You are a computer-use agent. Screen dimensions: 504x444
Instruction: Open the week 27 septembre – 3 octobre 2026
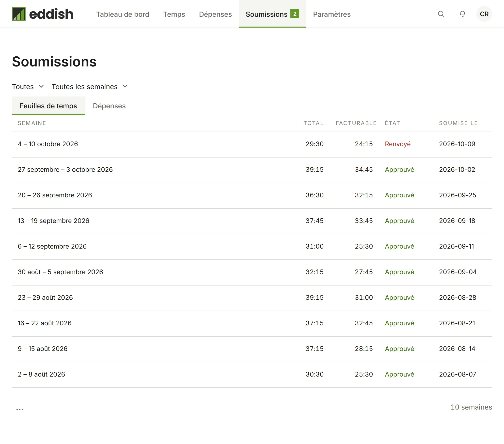(x=252, y=170)
